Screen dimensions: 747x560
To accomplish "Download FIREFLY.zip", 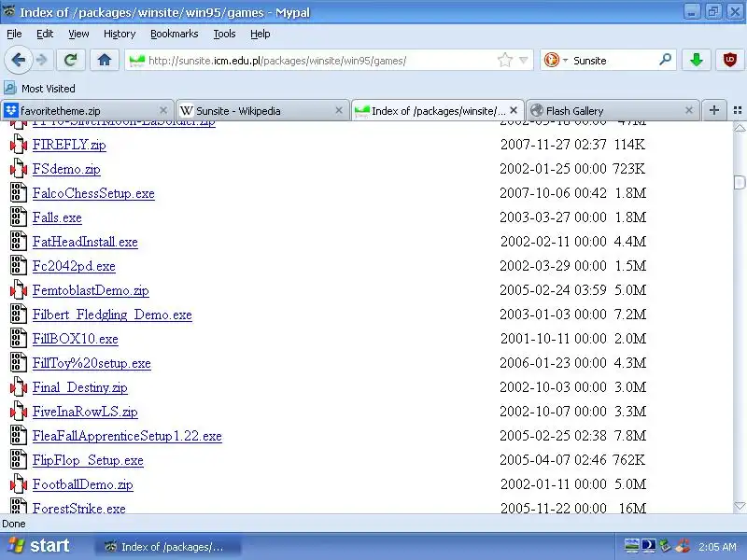I will coord(69,145).
